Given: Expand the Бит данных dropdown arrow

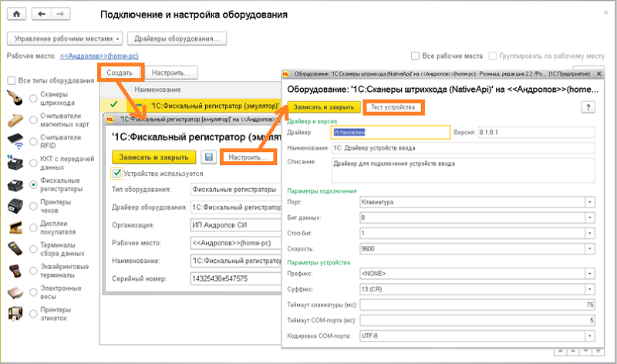Looking at the screenshot, I should [x=590, y=217].
